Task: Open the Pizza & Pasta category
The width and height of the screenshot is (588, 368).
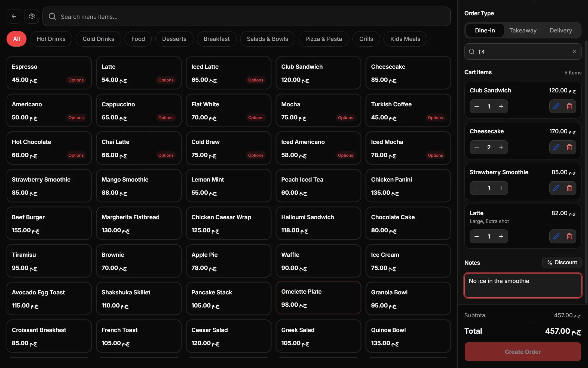Action: (x=324, y=39)
